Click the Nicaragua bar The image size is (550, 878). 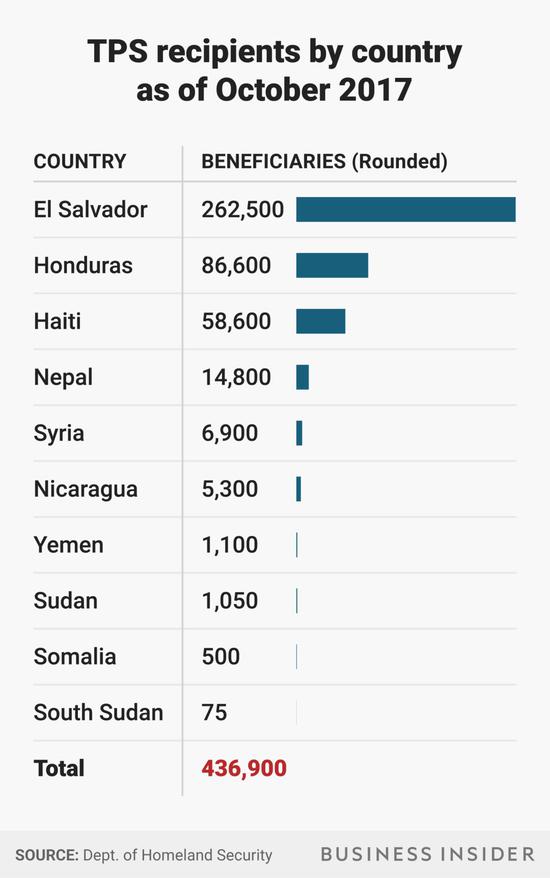pyautogui.click(x=299, y=489)
